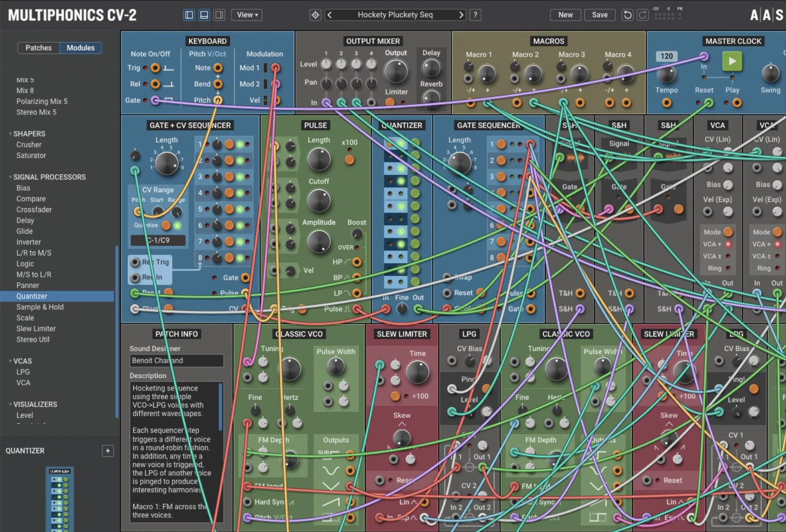
Task: Toggle the right sidebar panel layout icon
Action: pos(219,15)
